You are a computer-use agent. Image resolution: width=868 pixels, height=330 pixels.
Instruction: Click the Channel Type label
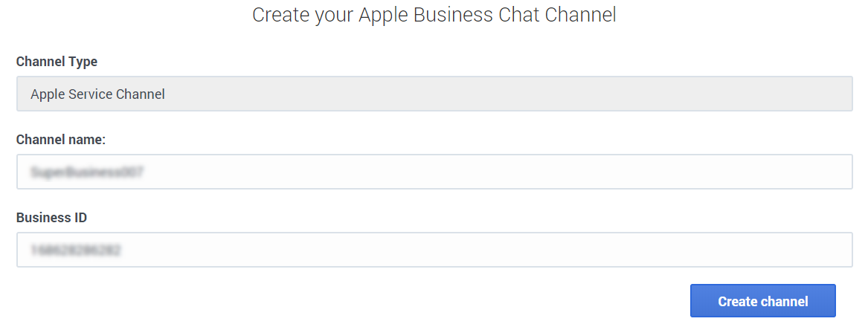pyautogui.click(x=57, y=62)
